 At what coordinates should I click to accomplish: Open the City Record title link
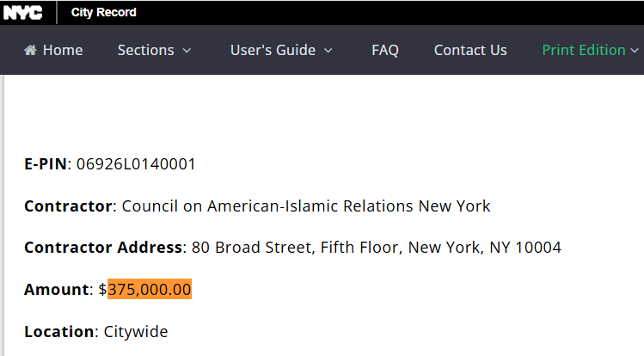click(x=103, y=12)
